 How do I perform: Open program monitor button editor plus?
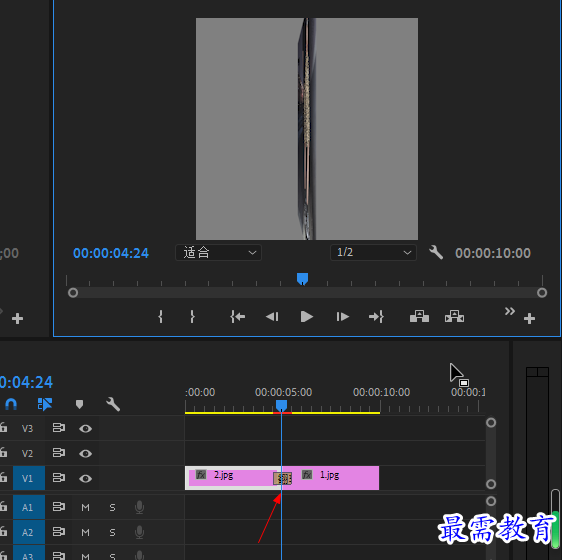pos(529,318)
